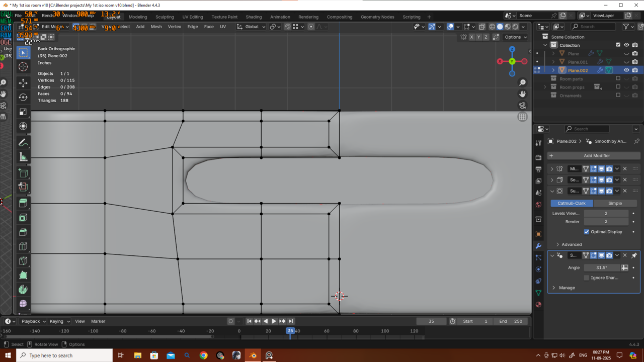This screenshot has width=644, height=362.
Task: Toggle the Optimal Display checkbox
Action: pos(587,232)
